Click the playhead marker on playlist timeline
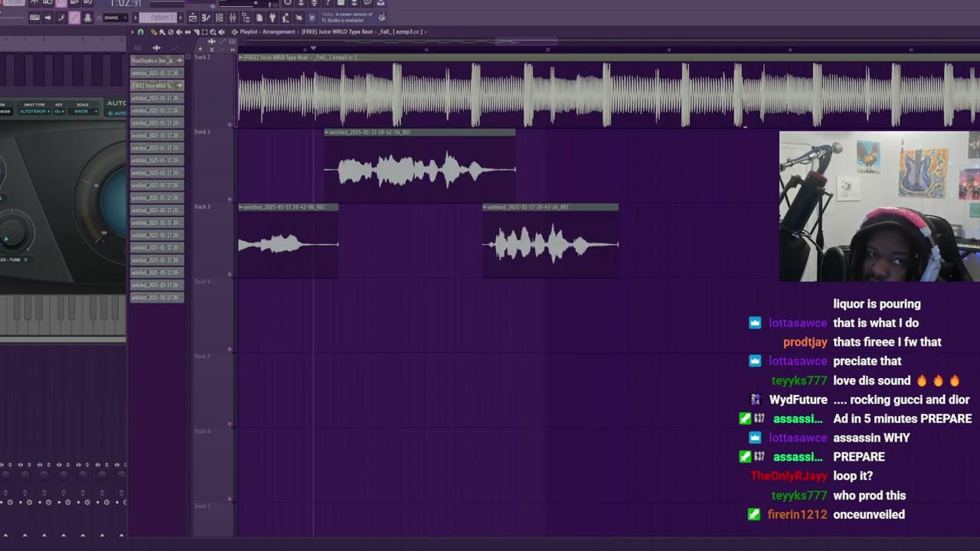The width and height of the screenshot is (980, 551). (312, 49)
